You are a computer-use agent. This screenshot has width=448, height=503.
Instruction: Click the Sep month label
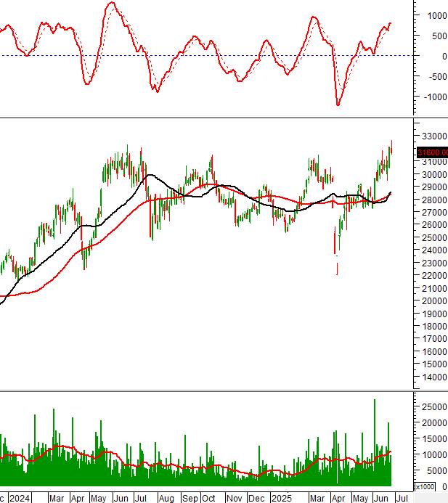190,498
